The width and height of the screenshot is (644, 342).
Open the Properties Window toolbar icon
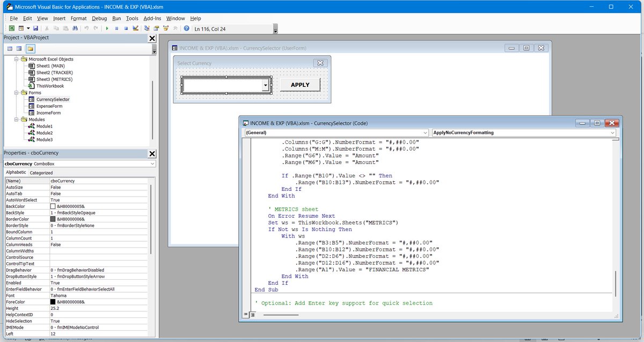tap(156, 28)
